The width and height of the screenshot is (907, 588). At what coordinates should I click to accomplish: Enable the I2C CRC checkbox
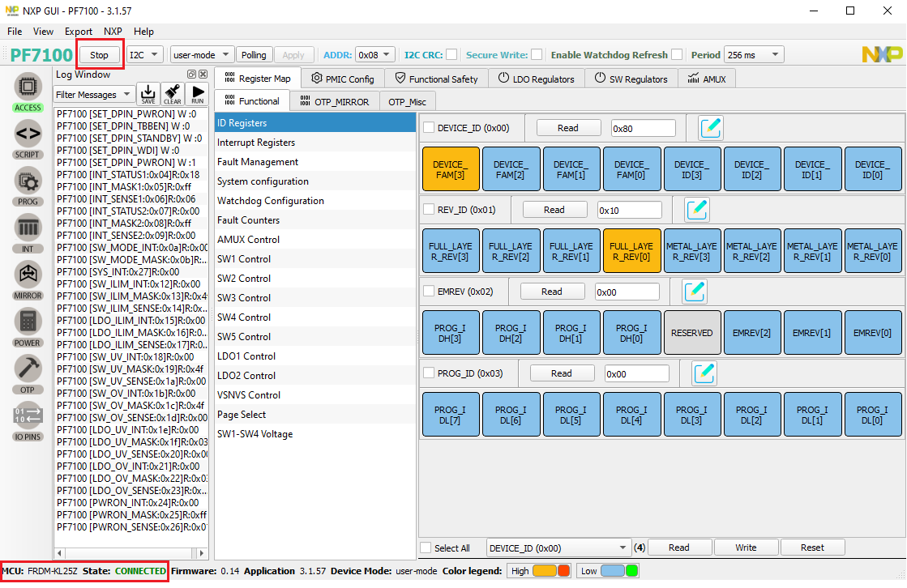451,55
